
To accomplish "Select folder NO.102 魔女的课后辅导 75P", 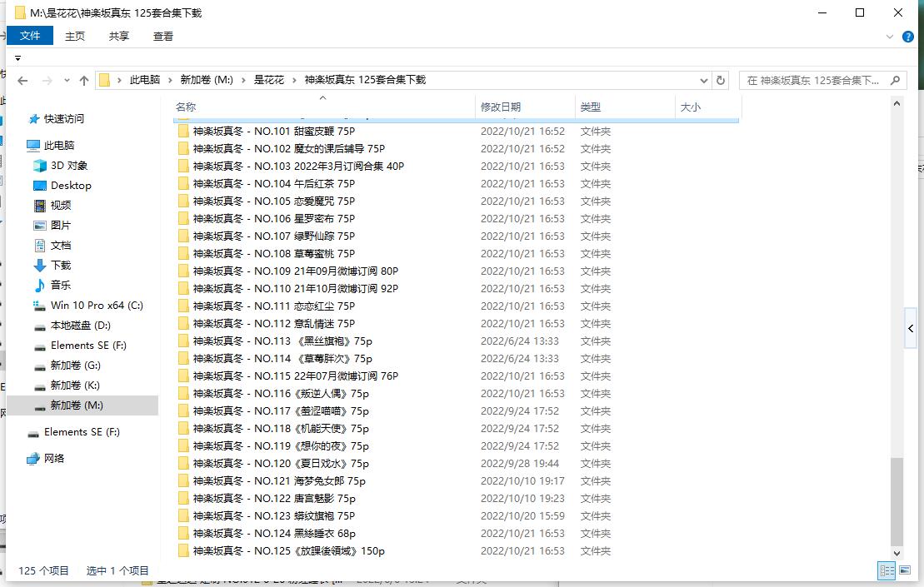I will 289,149.
